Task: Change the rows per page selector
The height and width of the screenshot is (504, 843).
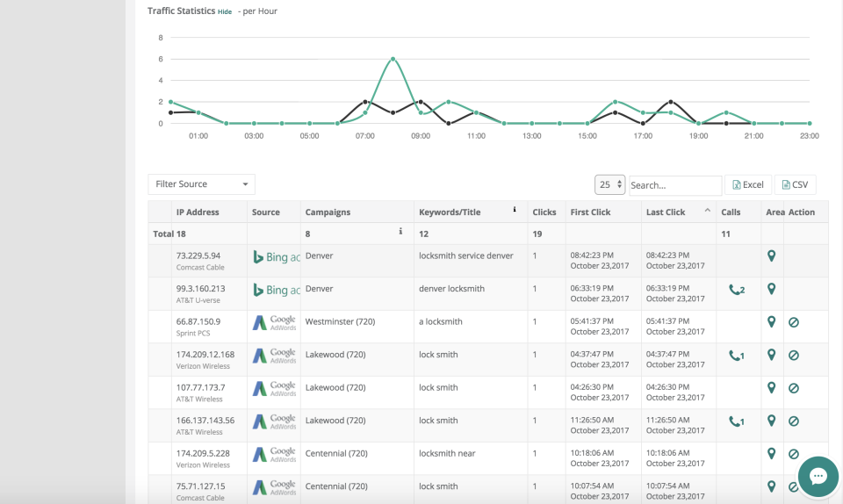Action: [609, 184]
